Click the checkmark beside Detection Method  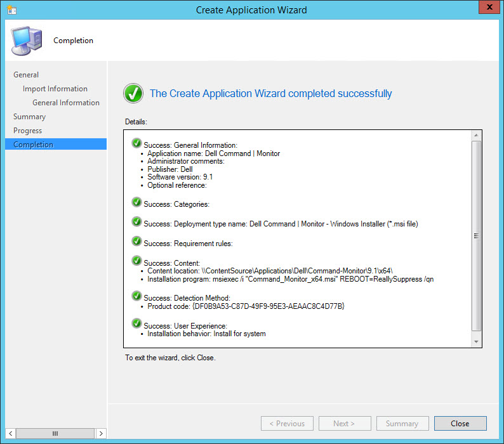coord(136,296)
